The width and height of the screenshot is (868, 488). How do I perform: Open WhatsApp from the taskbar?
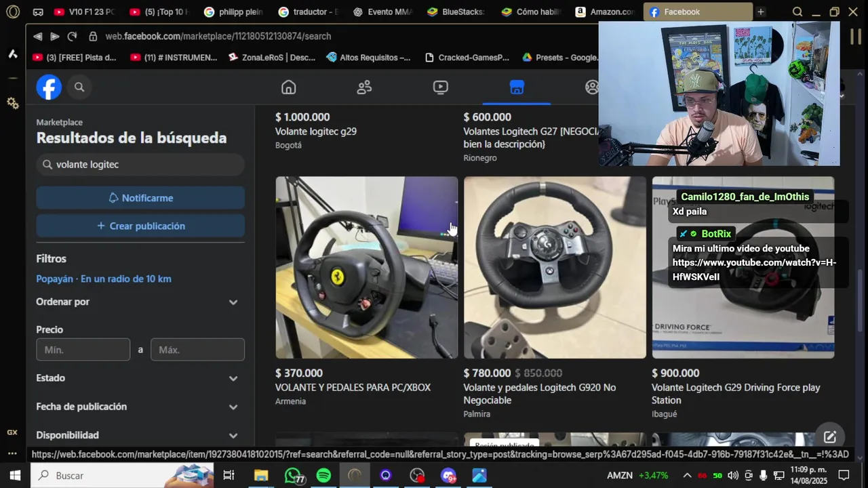(x=294, y=475)
